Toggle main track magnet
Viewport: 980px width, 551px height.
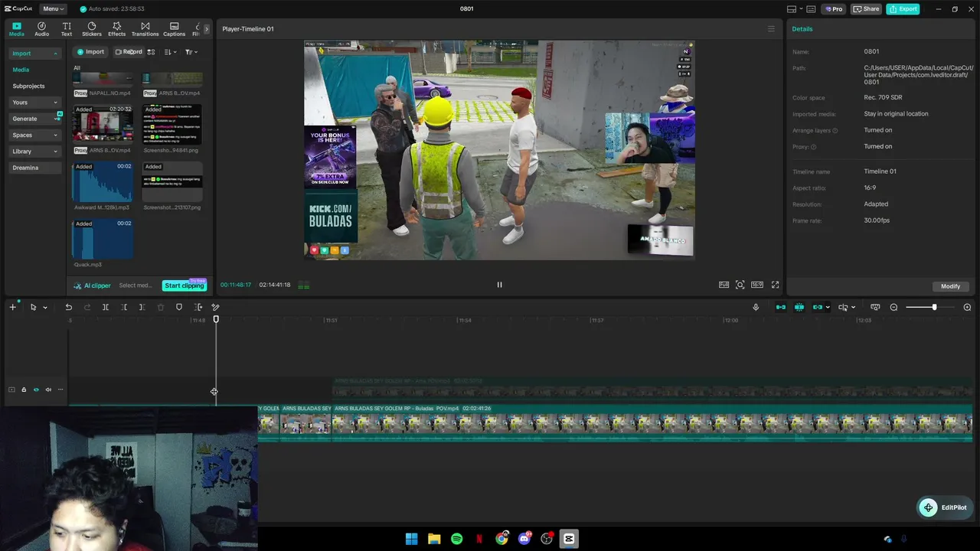tap(781, 307)
